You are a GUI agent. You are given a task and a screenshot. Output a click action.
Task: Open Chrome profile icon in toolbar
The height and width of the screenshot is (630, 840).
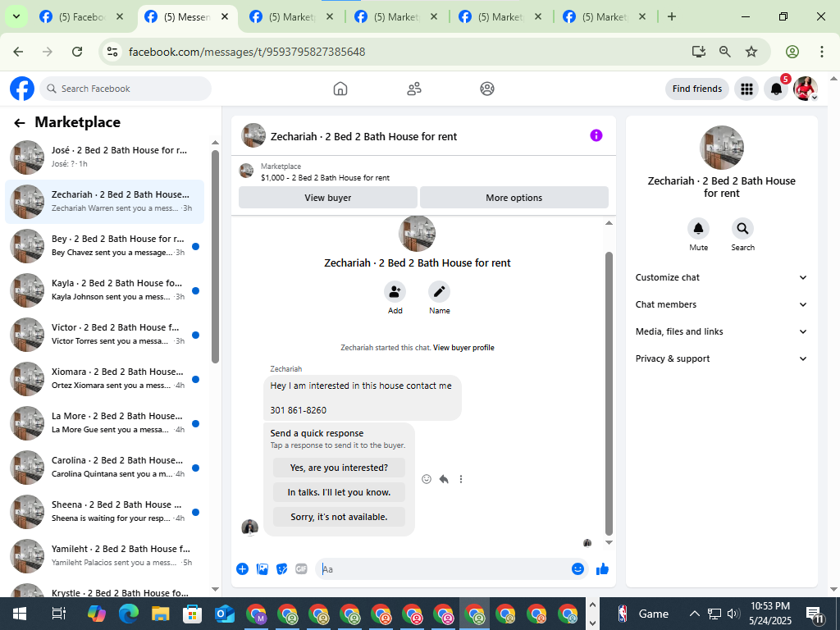click(x=792, y=52)
